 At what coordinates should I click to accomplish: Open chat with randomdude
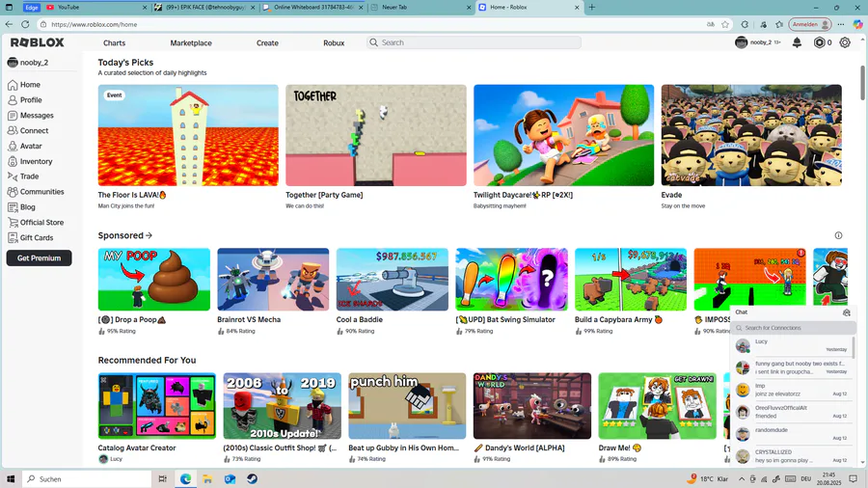[792, 434]
